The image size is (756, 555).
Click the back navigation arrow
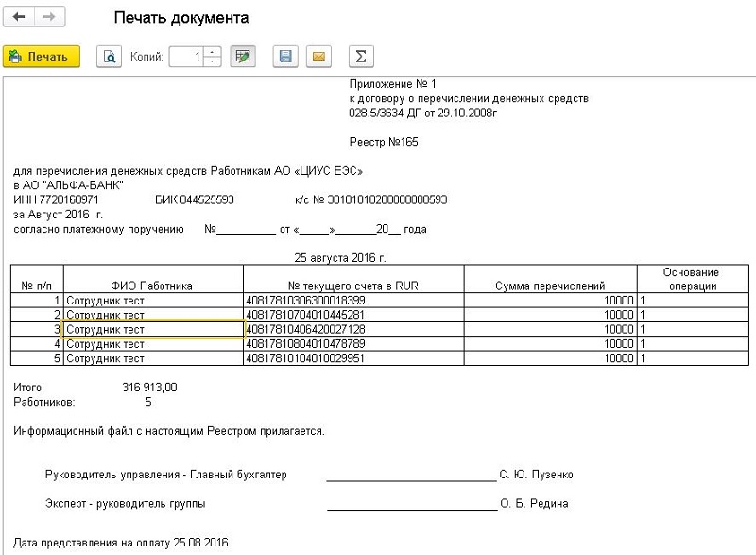coord(19,18)
